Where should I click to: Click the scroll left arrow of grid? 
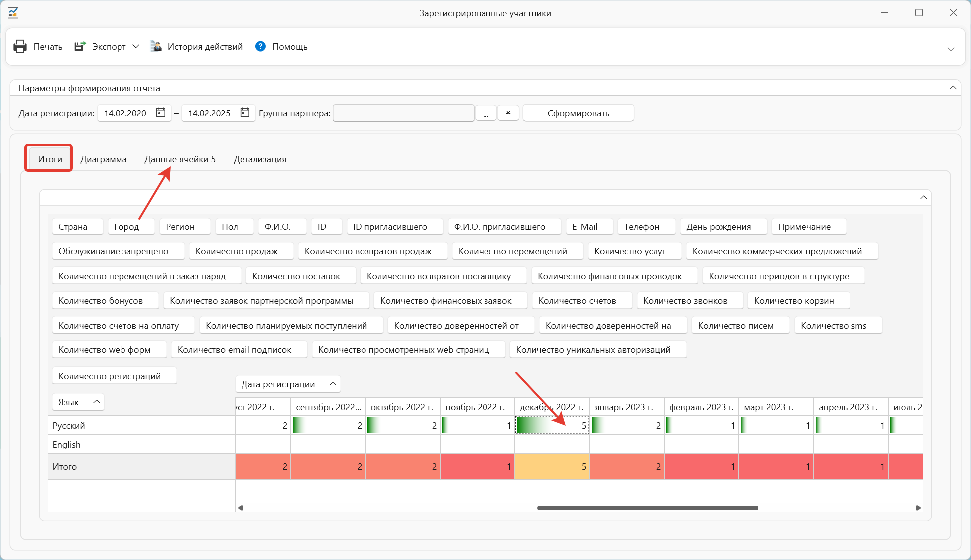coord(240,508)
